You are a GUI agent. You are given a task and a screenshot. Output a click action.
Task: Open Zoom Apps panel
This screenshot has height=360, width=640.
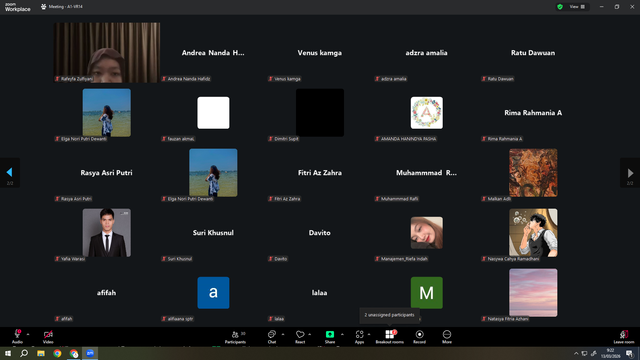click(359, 337)
